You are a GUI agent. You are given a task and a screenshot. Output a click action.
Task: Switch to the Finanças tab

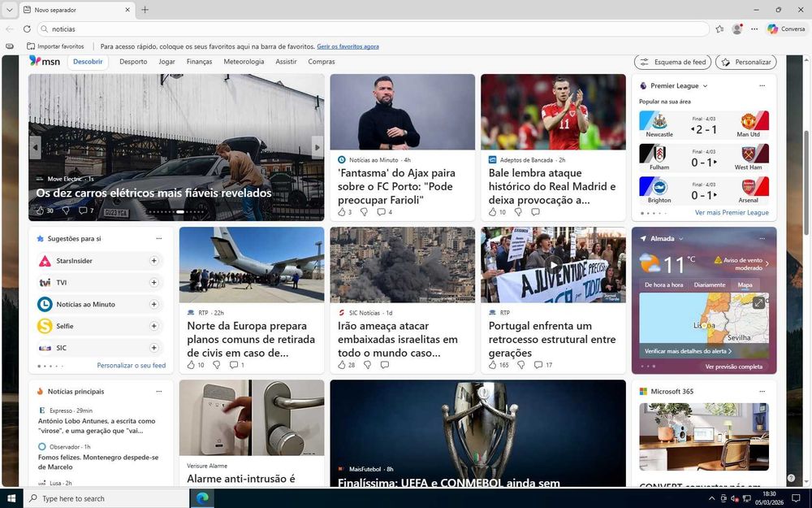coord(200,62)
